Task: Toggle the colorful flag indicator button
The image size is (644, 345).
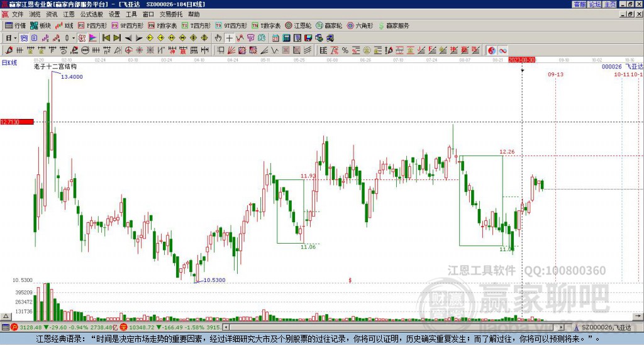Action: tap(93, 38)
